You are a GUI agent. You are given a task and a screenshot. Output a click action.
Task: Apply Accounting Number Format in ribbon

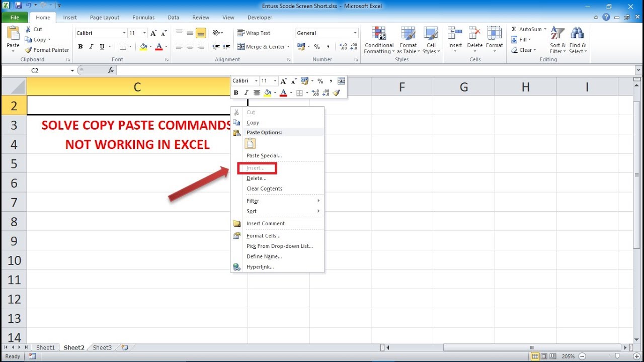pos(302,47)
